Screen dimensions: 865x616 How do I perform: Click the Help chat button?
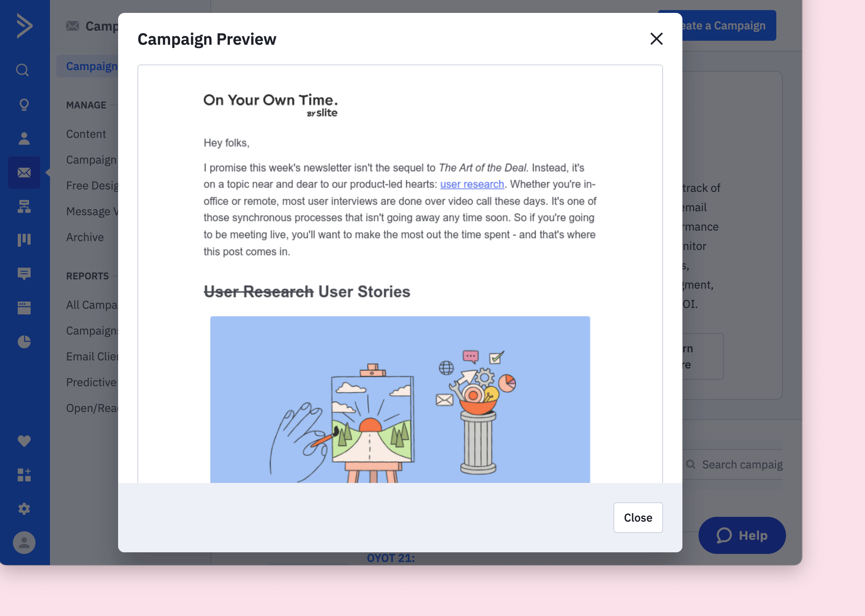coord(742,535)
